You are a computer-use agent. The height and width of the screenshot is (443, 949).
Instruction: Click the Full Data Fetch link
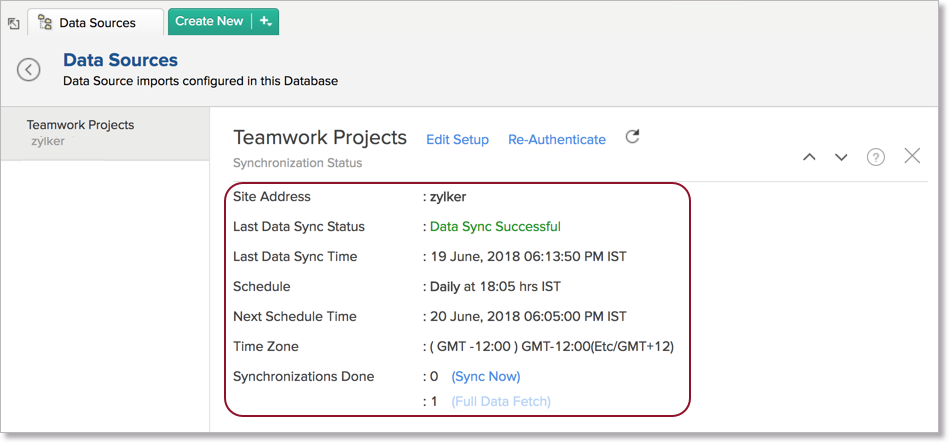pyautogui.click(x=501, y=401)
